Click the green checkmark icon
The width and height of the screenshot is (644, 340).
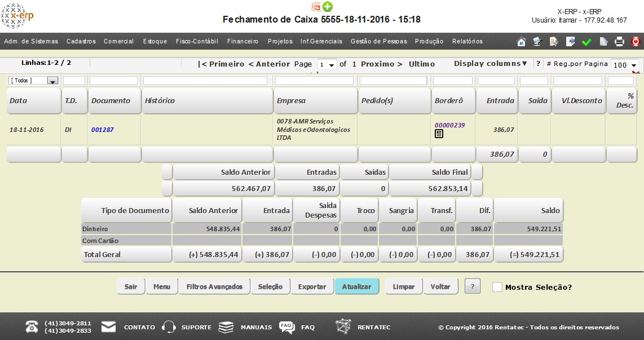pyautogui.click(x=586, y=42)
